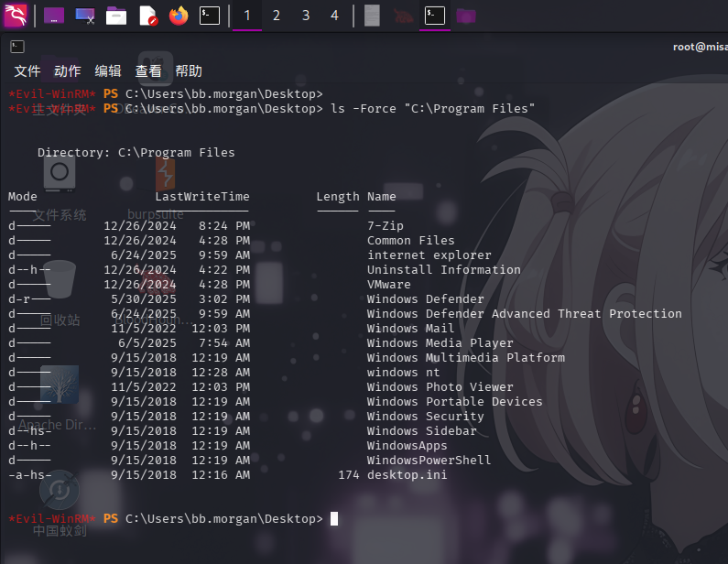Switch to workspace 2
728x564 pixels.
point(277,16)
